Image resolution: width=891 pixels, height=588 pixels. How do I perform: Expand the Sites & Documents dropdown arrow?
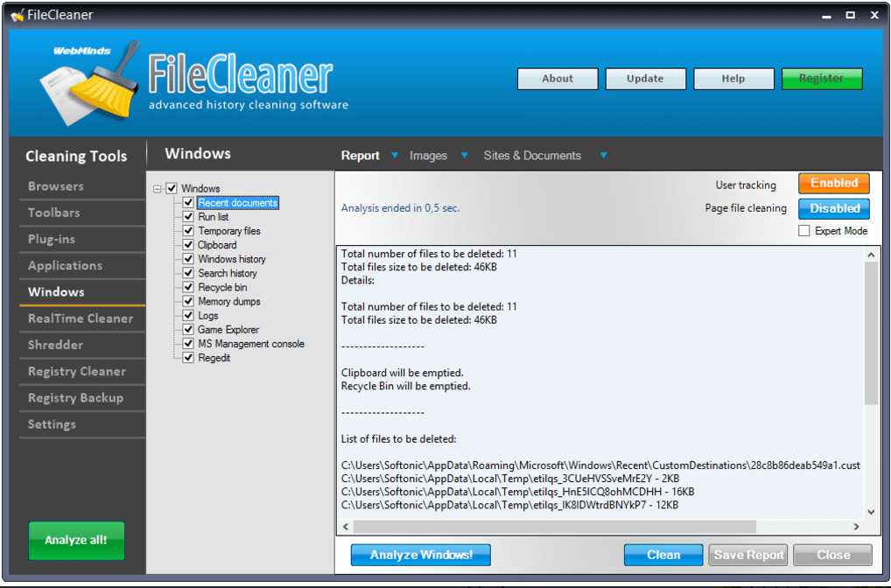pos(603,156)
